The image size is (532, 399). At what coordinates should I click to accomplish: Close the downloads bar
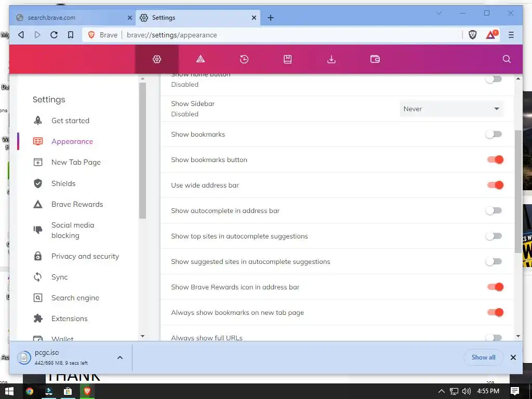513,357
